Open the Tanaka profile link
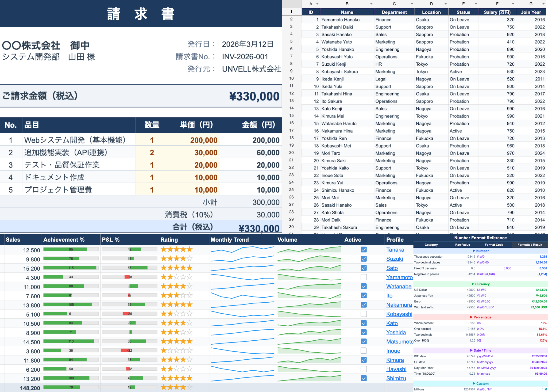Viewport: 548px width, 392px height. point(395,250)
